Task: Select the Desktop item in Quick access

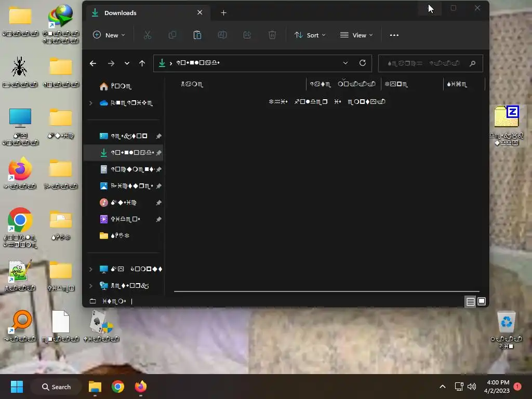Action: [x=124, y=136]
